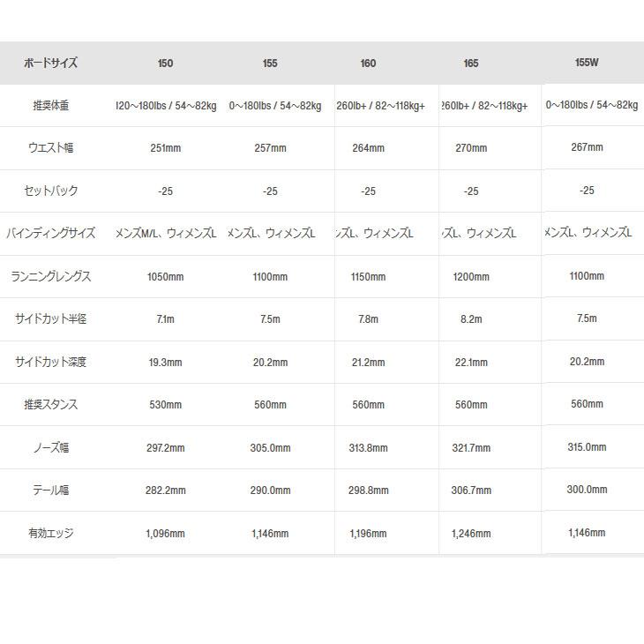Select the nose width value 313.8mm
This screenshot has height=644, width=644.
(x=368, y=447)
